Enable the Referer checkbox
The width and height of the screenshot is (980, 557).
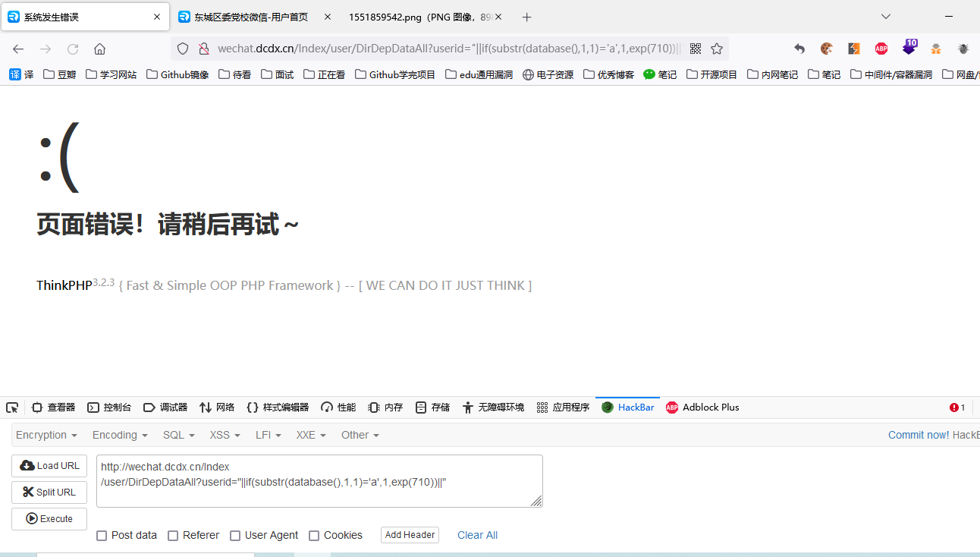point(173,536)
